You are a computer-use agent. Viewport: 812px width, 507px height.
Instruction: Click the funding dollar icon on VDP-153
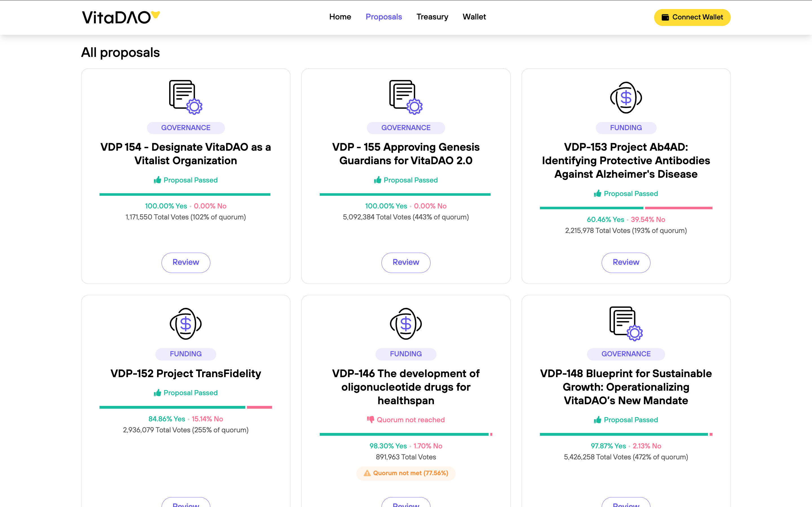[x=626, y=97]
